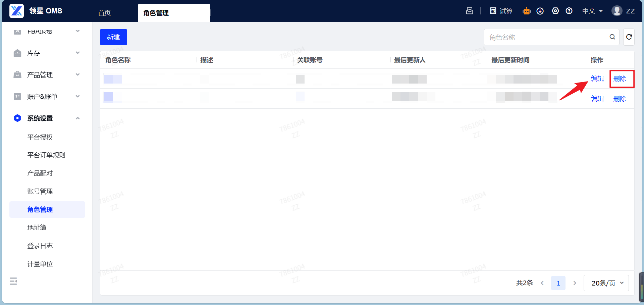Click the 描述 column header
The width and height of the screenshot is (644, 305).
(x=207, y=60)
